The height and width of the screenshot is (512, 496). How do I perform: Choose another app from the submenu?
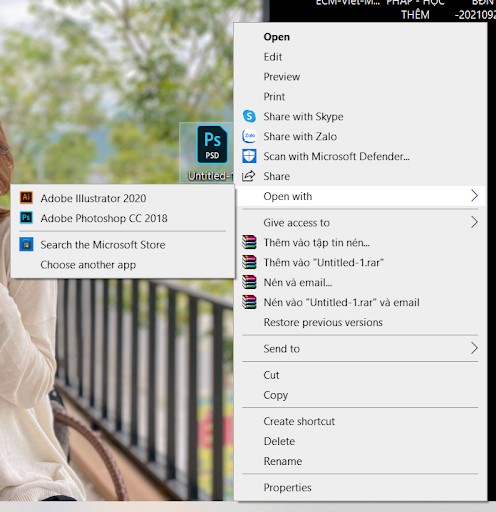[88, 265]
